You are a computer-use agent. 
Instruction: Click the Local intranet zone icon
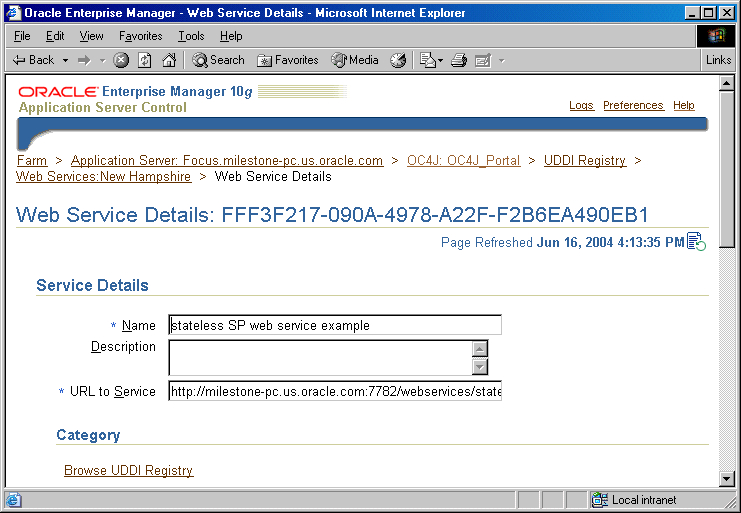coord(600,500)
